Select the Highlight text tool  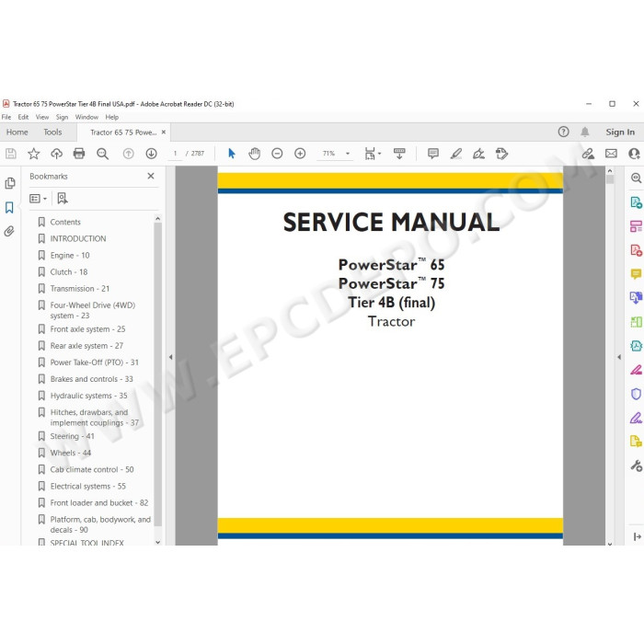coord(456,154)
